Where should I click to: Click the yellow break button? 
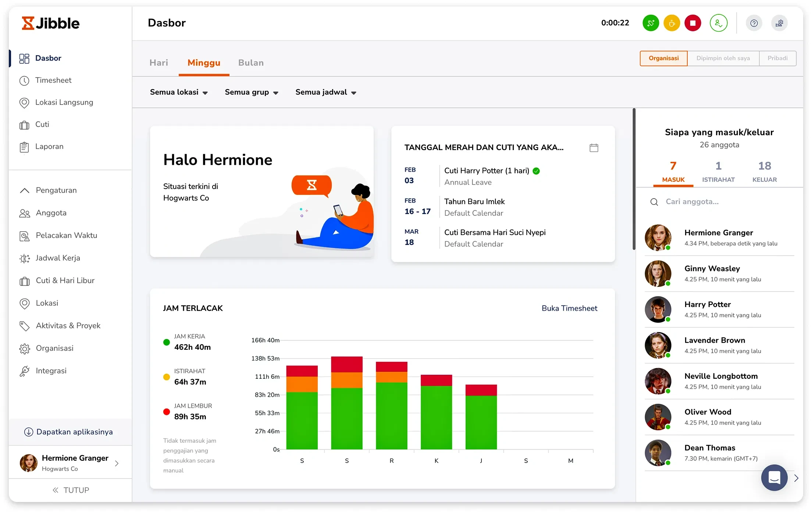(x=672, y=23)
